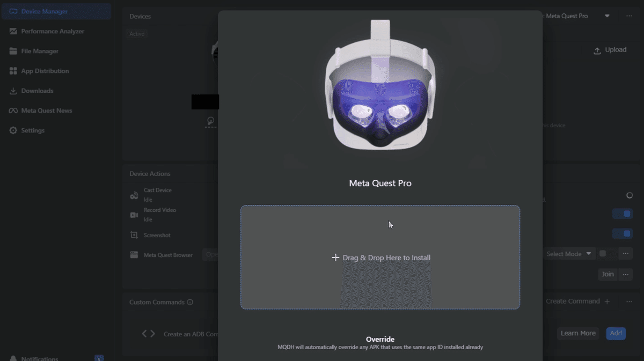This screenshot has height=361, width=644.
Task: Click the blue Add button
Action: (616, 333)
